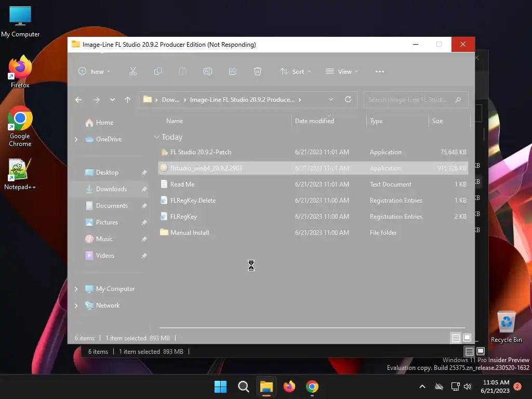This screenshot has height=399, width=532.
Task: Open the View dropdown menu
Action: point(342,72)
